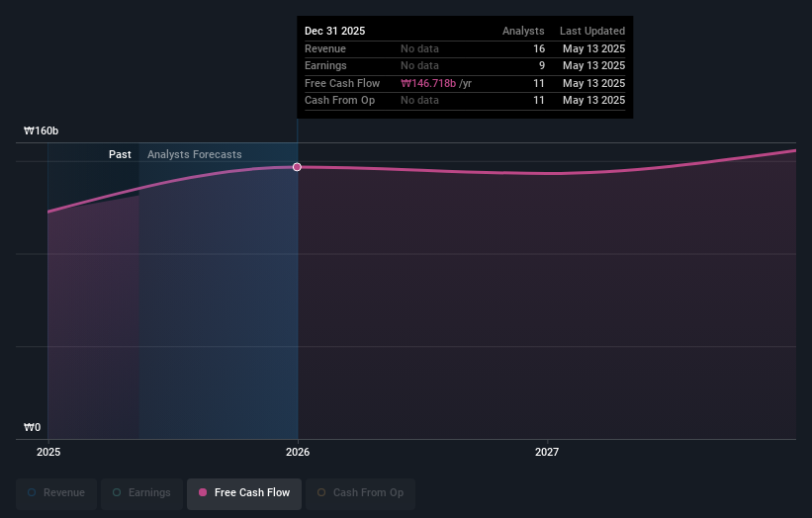Viewport: 812px width, 518px height.
Task: Click the Earnings analysts count 9
Action: (x=542, y=65)
